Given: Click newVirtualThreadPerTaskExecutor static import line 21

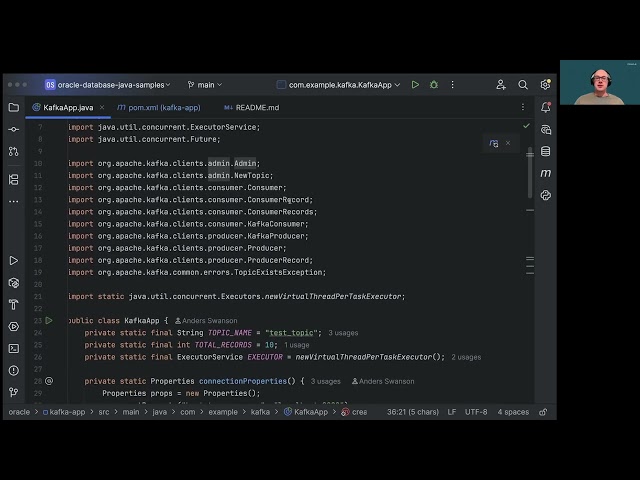Looking at the screenshot, I should 236,296.
